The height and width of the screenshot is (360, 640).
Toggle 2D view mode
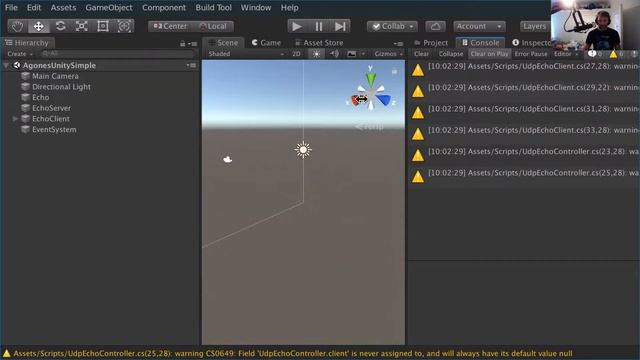point(296,54)
